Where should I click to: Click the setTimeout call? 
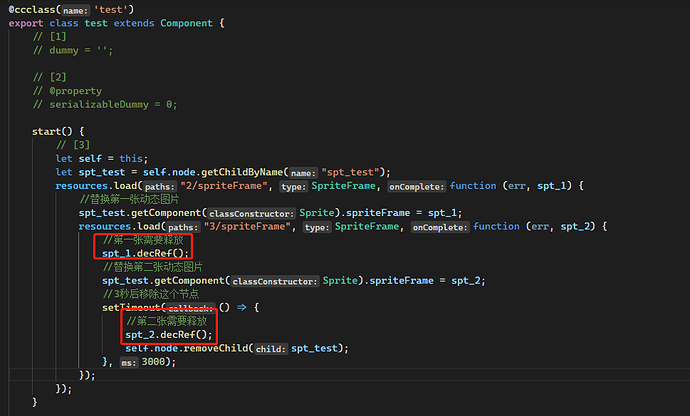tap(131, 307)
